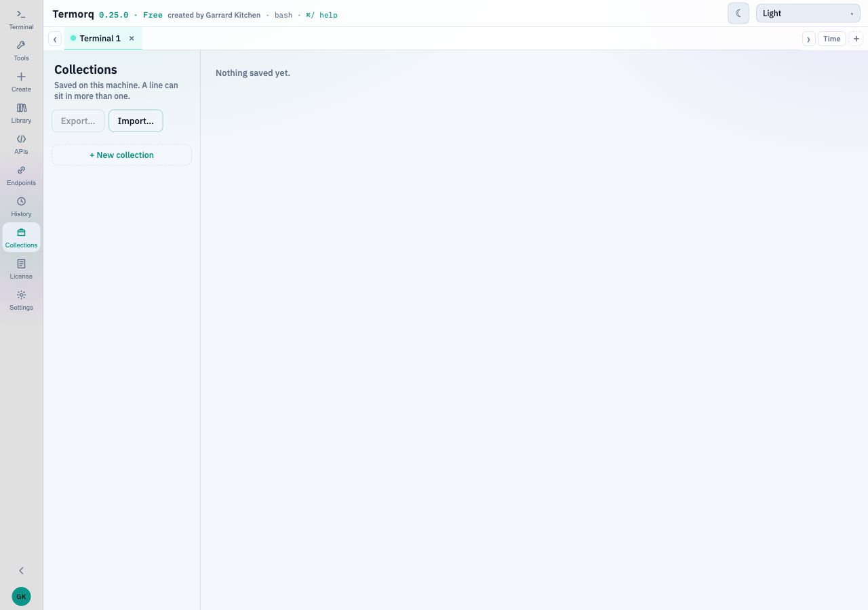868x610 pixels.
Task: Click + New collection
Action: click(x=121, y=155)
